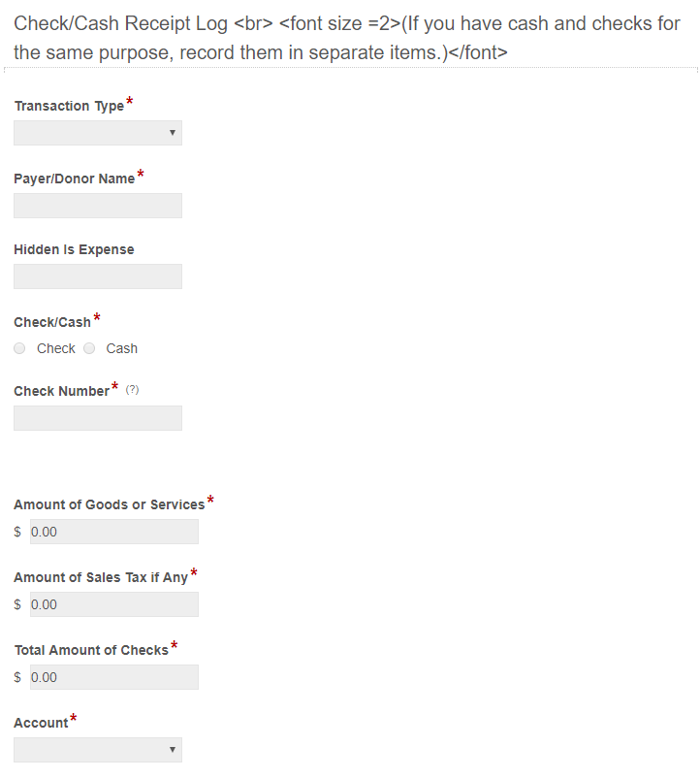Click the Payer/Donor Name label text

click(x=74, y=179)
